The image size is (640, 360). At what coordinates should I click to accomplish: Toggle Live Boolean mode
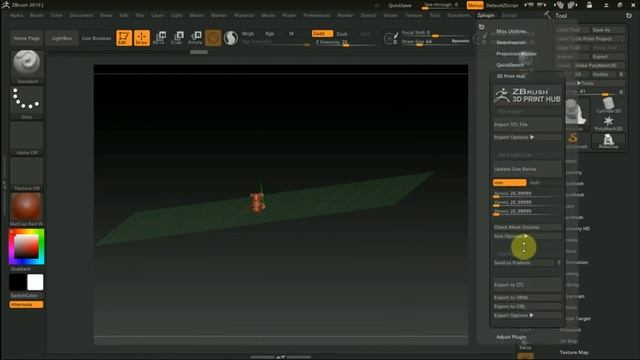click(x=96, y=38)
